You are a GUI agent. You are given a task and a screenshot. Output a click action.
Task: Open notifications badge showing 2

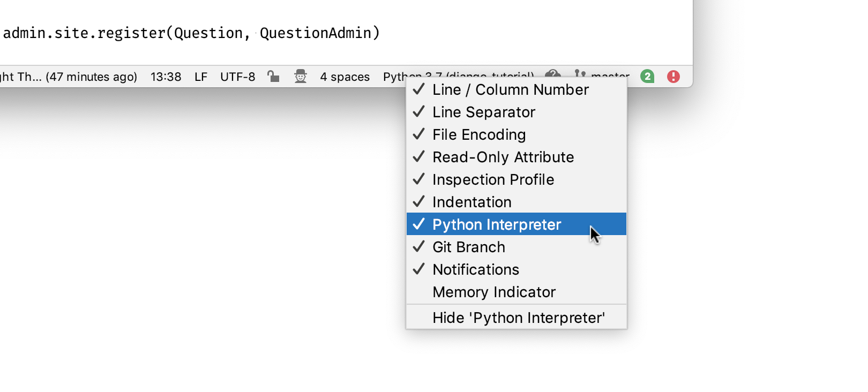(647, 77)
